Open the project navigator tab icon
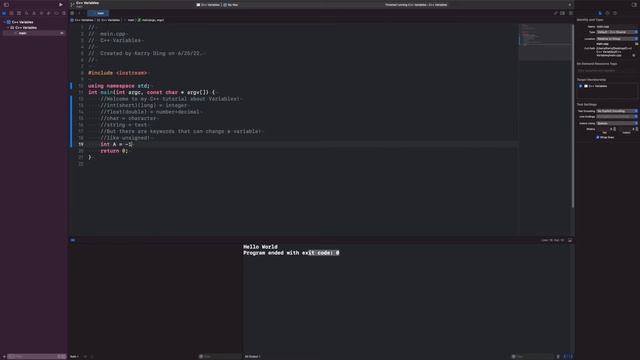Viewport: 640px width, 360px height. tap(4, 13)
